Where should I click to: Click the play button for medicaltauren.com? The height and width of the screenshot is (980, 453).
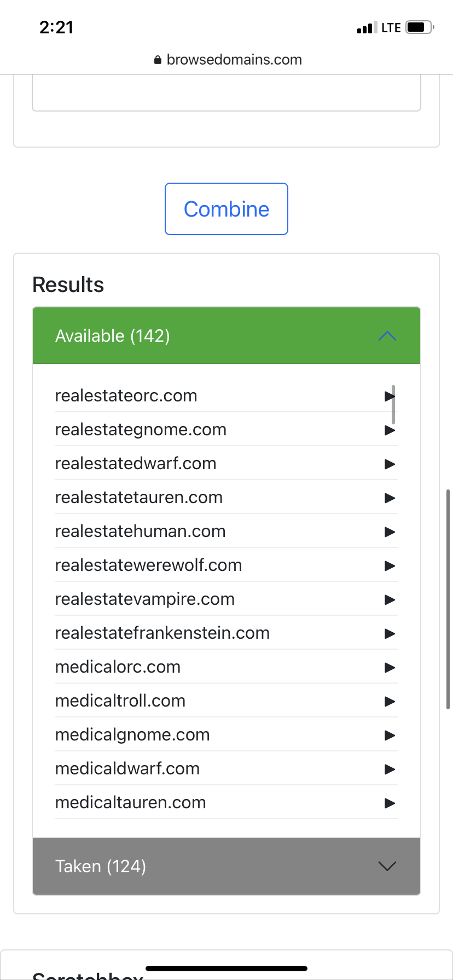tap(390, 803)
